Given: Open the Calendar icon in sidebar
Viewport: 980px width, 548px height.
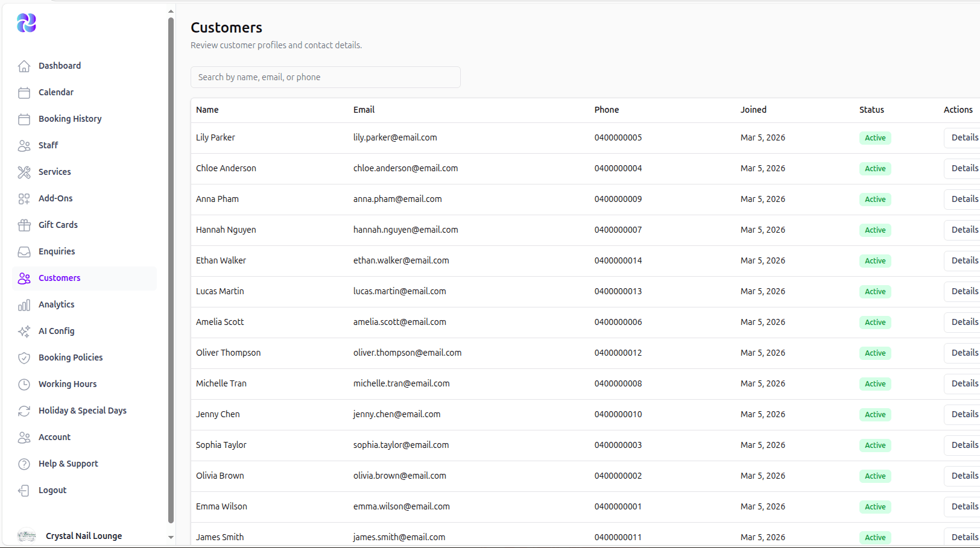Looking at the screenshot, I should click(24, 92).
